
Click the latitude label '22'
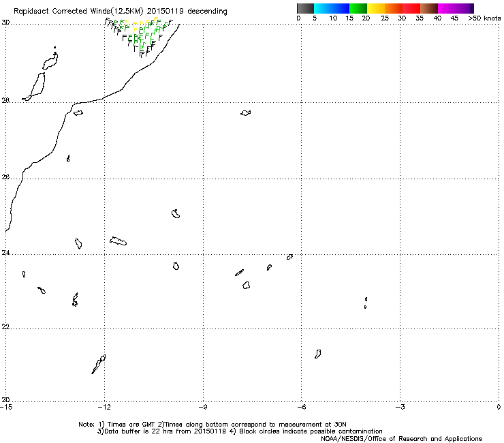coord(5,326)
